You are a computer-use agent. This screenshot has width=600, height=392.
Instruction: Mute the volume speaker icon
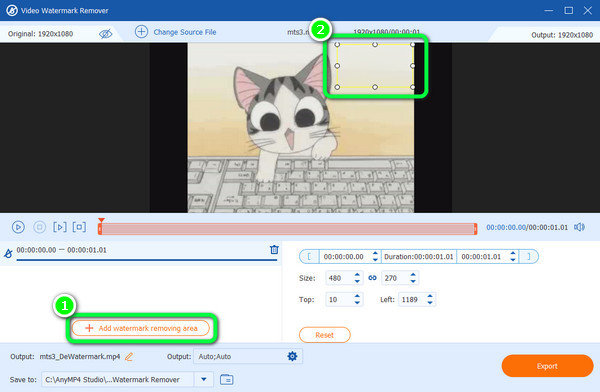579,227
